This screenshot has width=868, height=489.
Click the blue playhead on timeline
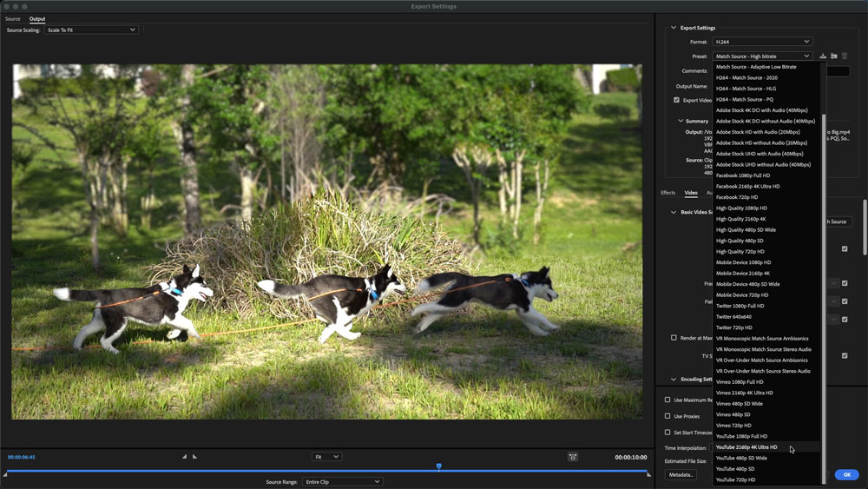438,467
